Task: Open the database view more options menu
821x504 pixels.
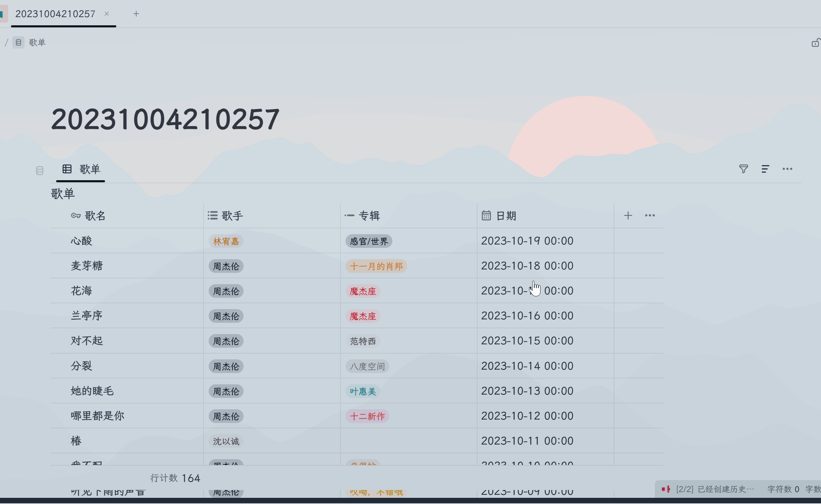Action: 787,169
